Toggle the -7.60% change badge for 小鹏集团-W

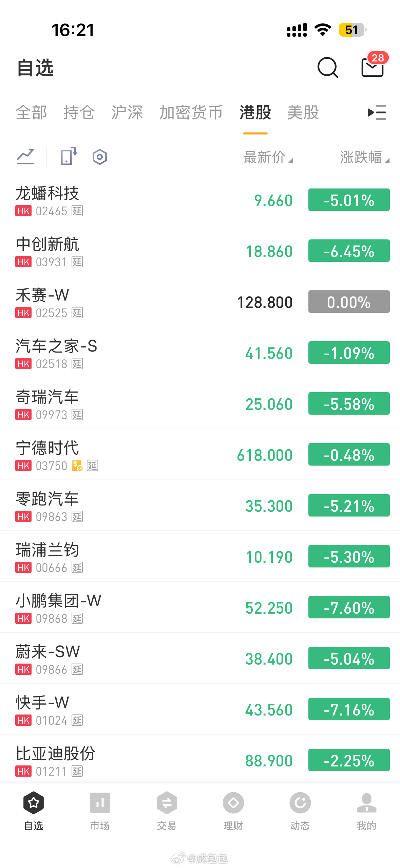349,607
